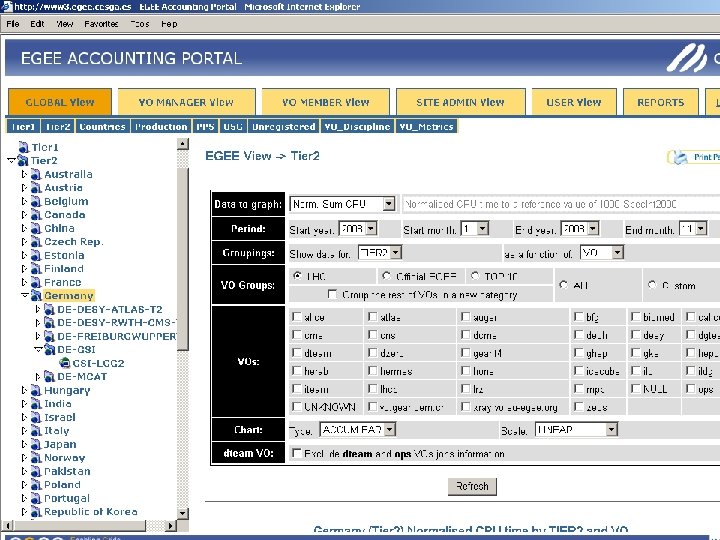Click the Pakistan country icon
720x540 pixels.
36,472
